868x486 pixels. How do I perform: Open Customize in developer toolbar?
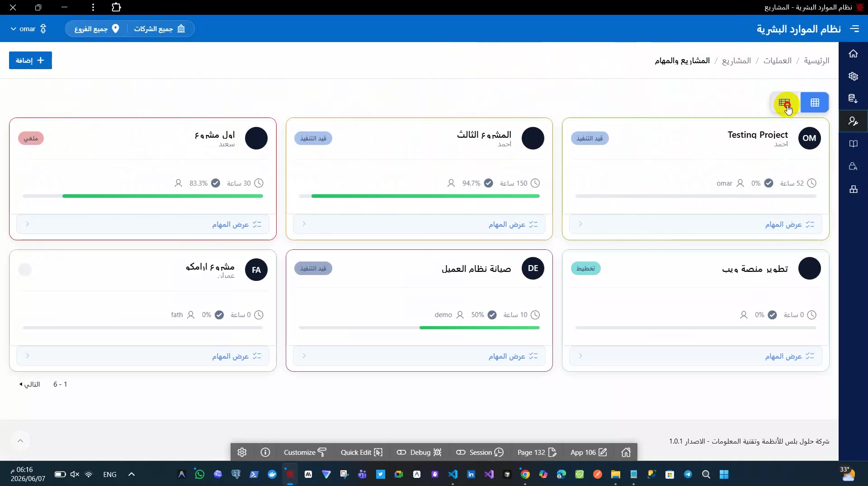click(305, 452)
